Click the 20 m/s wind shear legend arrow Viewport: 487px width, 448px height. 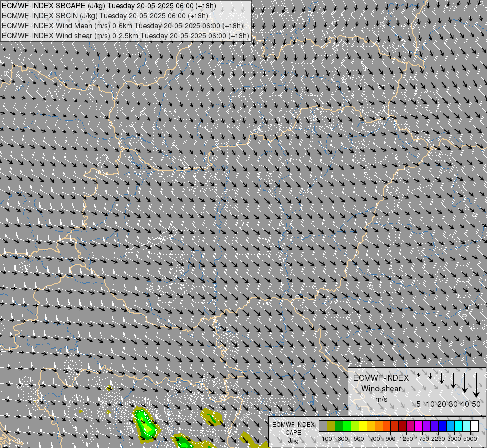point(442,378)
